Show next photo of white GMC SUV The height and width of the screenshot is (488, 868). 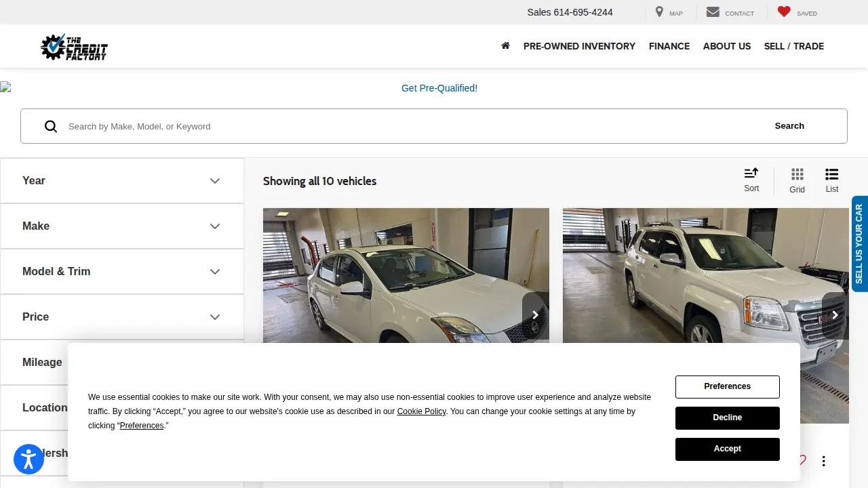pyautogui.click(x=835, y=315)
